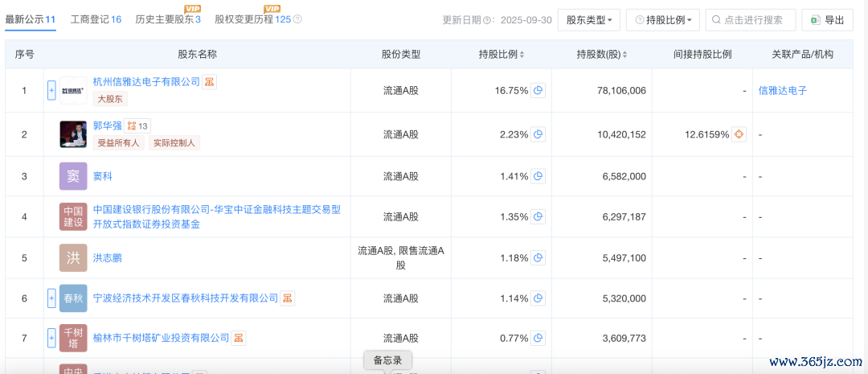Switch to 历史主要股东 3 tab

168,19
